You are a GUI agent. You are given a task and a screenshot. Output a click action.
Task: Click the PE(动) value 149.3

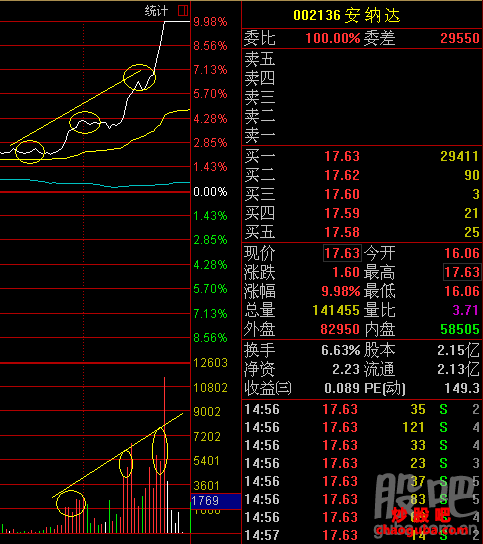point(462,389)
